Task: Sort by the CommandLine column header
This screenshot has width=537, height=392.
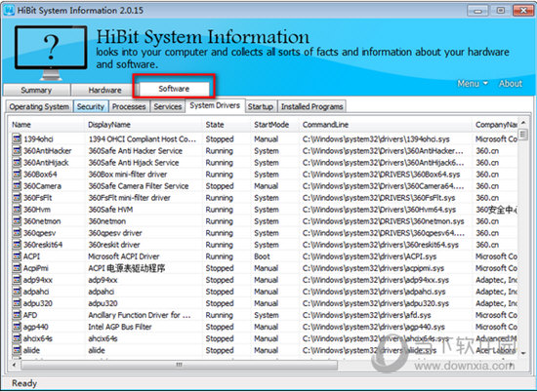Action: click(x=386, y=125)
